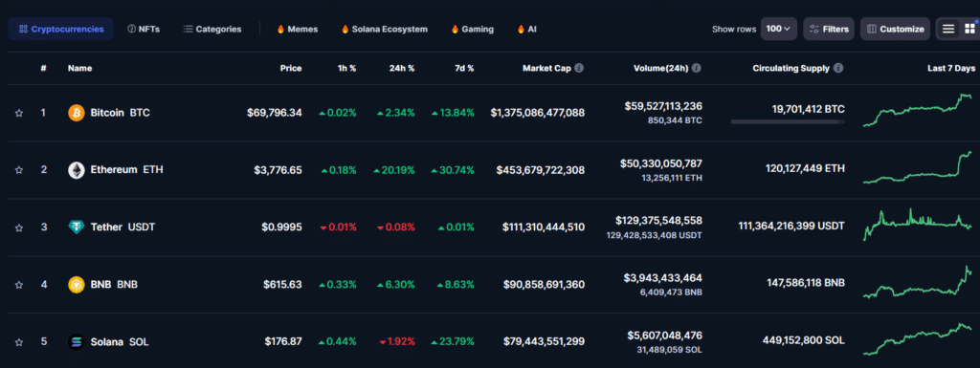Open Ethereum ETH detail page
This screenshot has width=980, height=368.
[x=127, y=169]
